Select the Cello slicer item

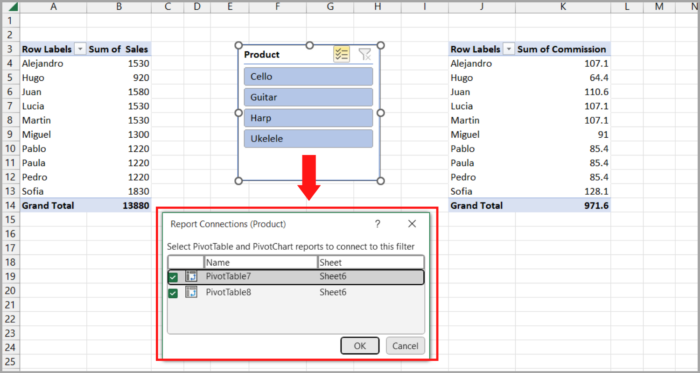[x=308, y=76]
